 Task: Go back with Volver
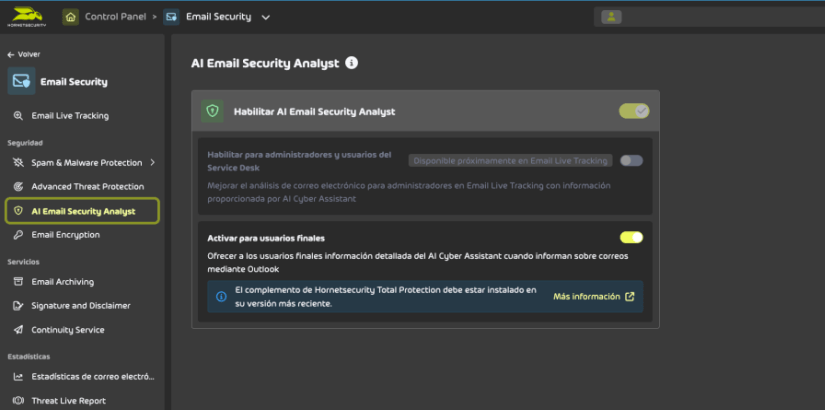[23, 54]
